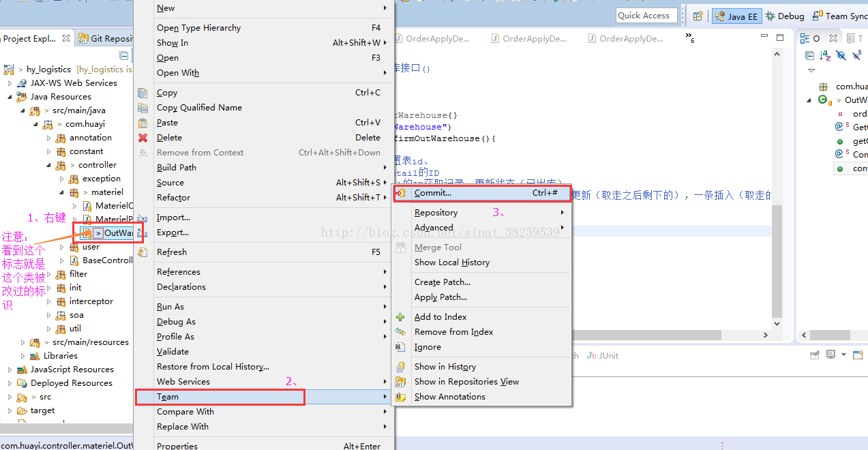Choose Replace With menu entry

pyautogui.click(x=263, y=427)
